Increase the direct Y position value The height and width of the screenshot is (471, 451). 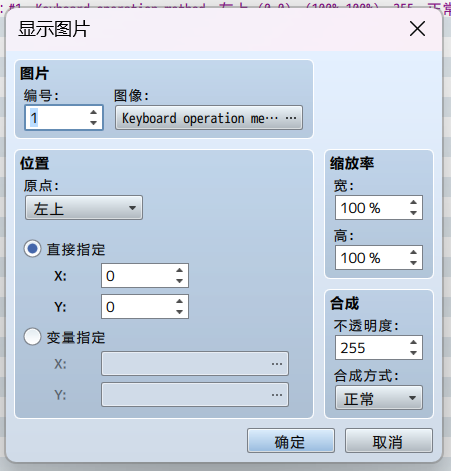(x=180, y=301)
